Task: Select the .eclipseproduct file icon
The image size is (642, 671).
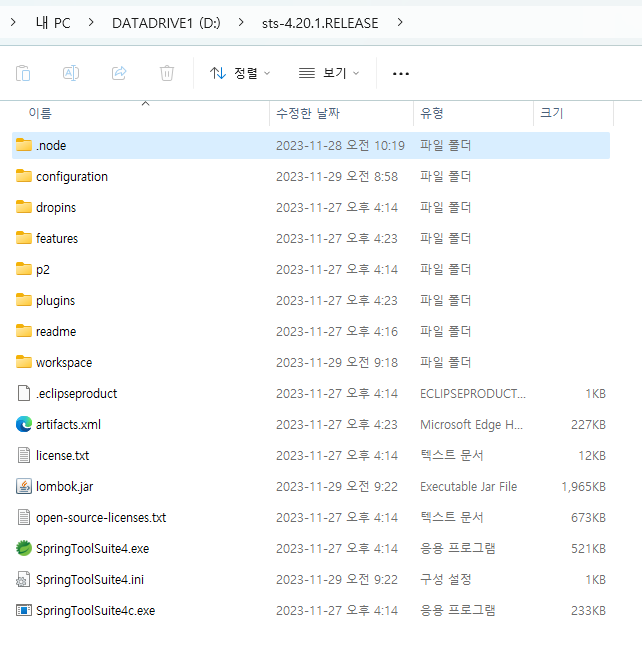Action: [x=24, y=393]
